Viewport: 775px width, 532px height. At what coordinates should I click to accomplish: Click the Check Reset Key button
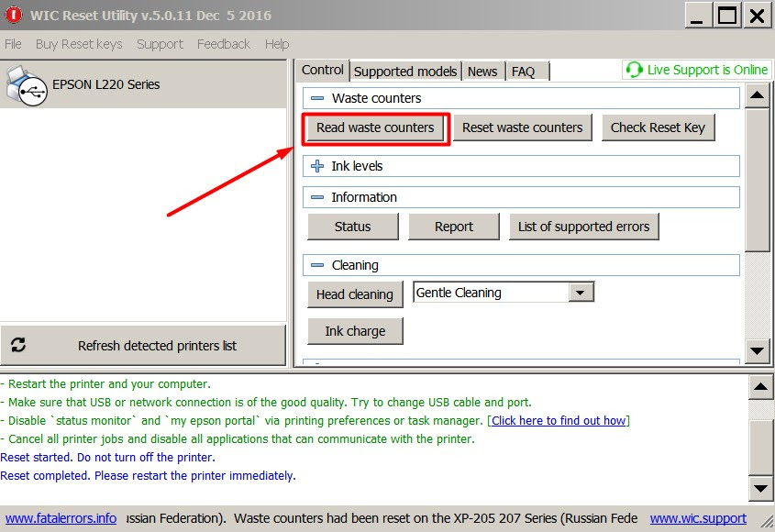coord(658,127)
